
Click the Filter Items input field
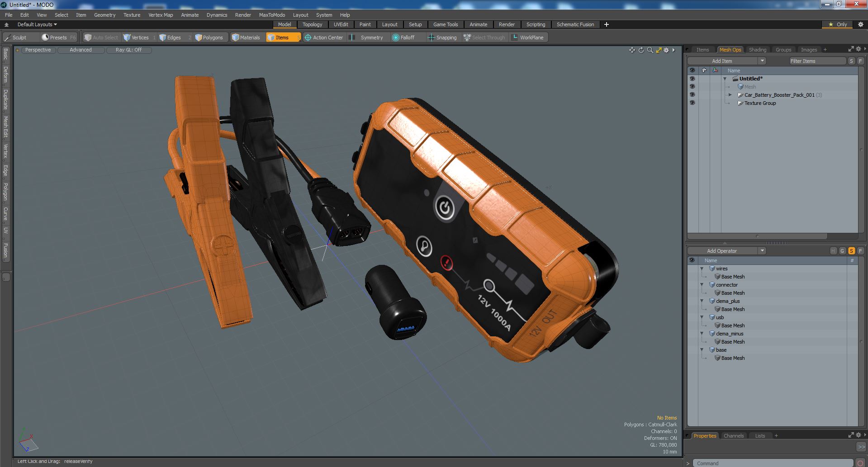click(818, 61)
